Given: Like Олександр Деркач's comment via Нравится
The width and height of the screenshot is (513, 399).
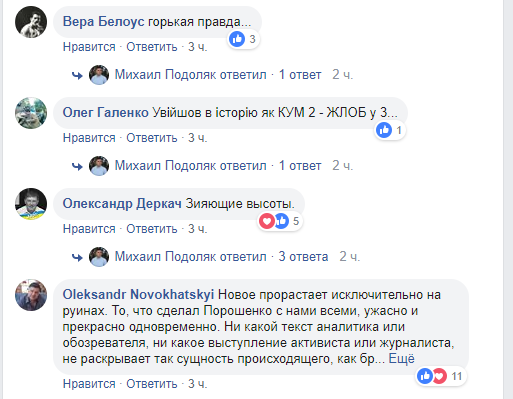Looking at the screenshot, I should (89, 229).
